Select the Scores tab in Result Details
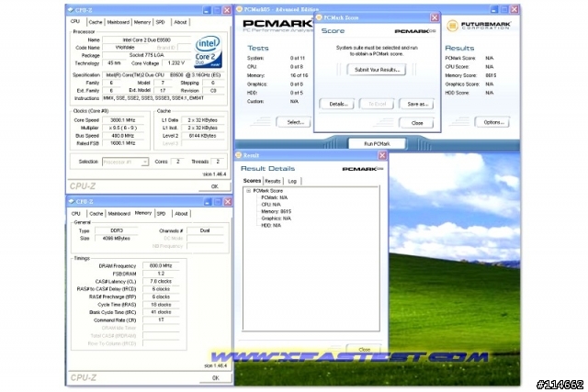This screenshot has height=392, width=588. (252, 181)
